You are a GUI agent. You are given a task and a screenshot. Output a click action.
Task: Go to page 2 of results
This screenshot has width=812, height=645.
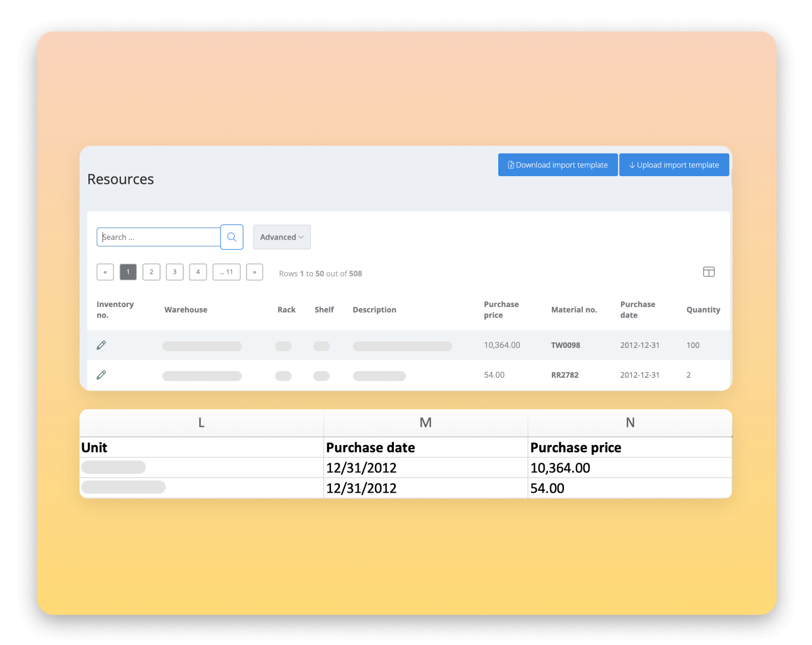[x=151, y=272]
